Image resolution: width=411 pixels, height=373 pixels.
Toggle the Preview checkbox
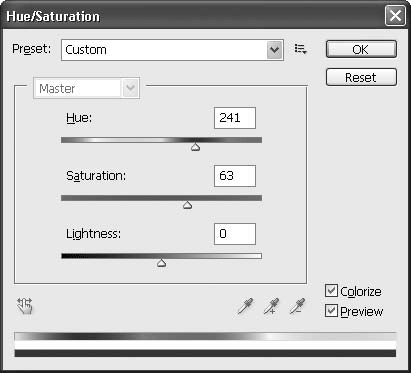coord(331,311)
